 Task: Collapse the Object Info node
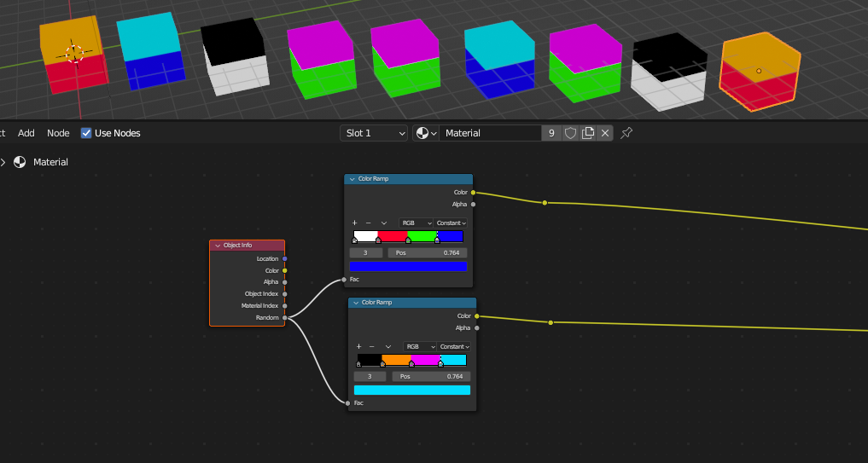pos(218,246)
